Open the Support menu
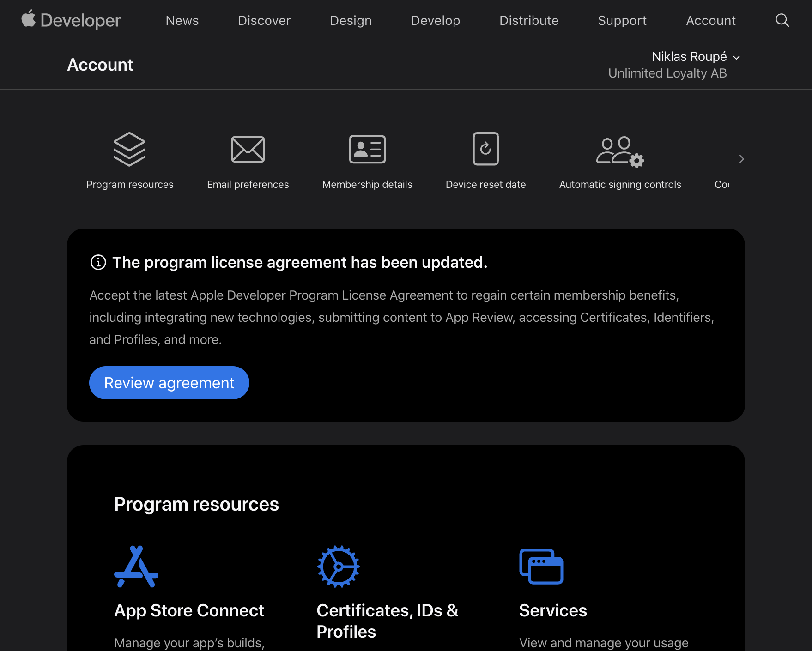The image size is (812, 651). point(622,20)
